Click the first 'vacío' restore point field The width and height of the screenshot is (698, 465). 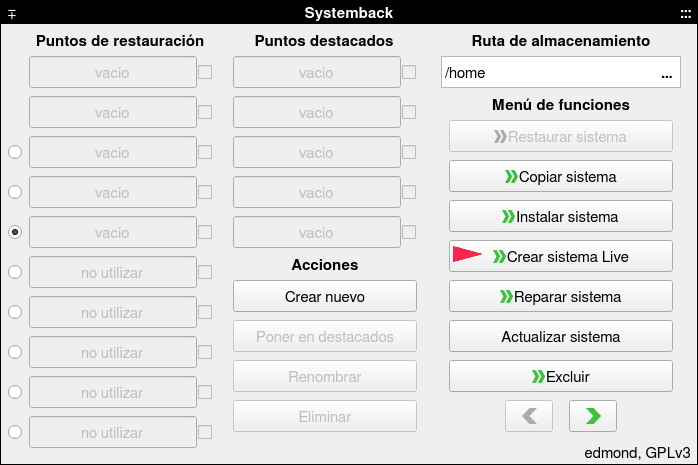[113, 72]
